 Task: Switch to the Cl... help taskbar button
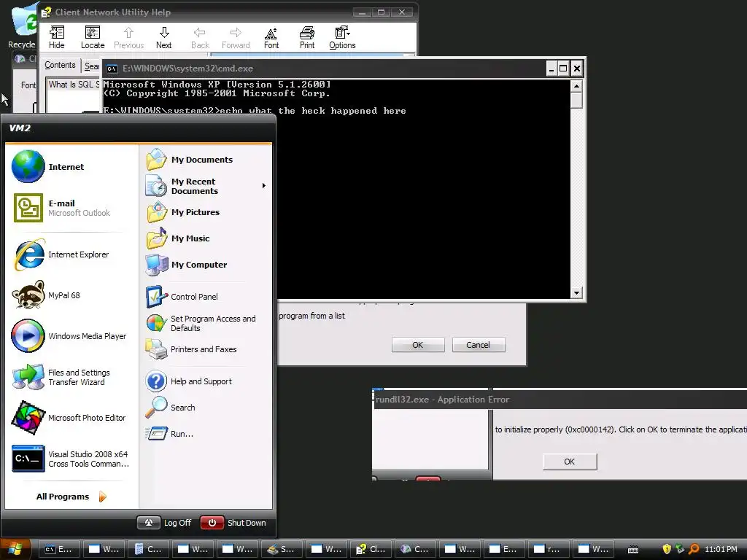[370, 549]
